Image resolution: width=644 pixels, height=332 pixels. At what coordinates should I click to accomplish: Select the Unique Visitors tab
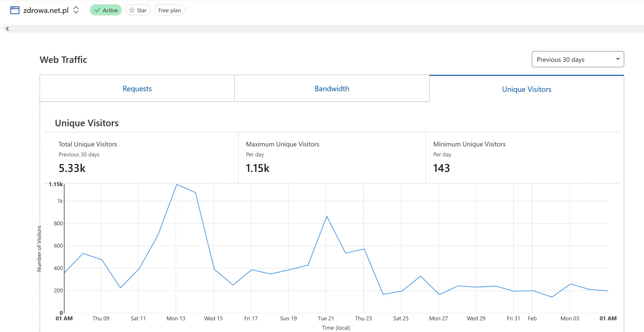(x=527, y=89)
